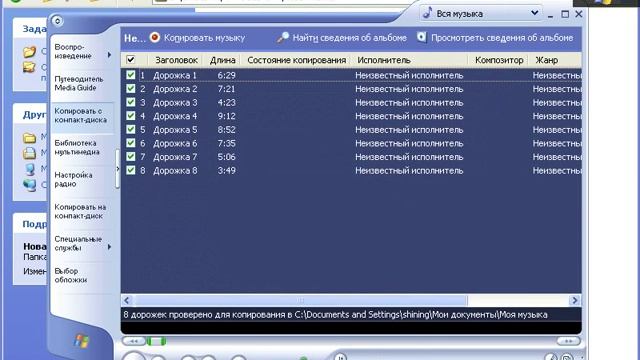Open the Библиотека мультимедиа tab

[x=82, y=147]
